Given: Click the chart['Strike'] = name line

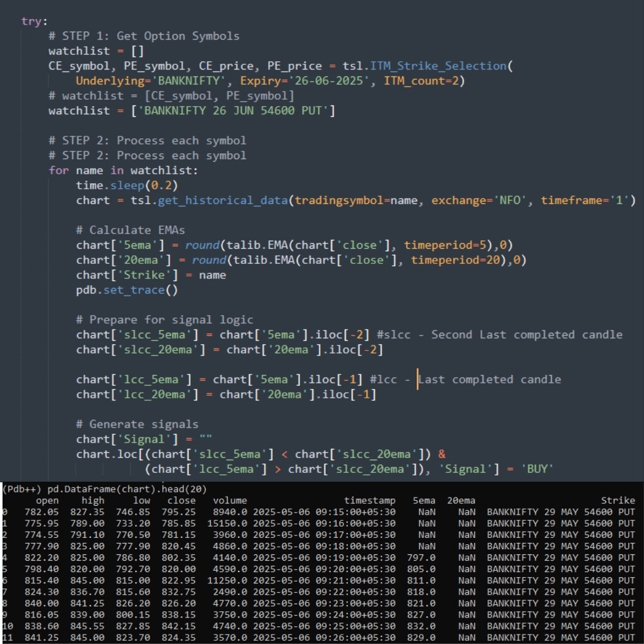Looking at the screenshot, I should pyautogui.click(x=151, y=275).
